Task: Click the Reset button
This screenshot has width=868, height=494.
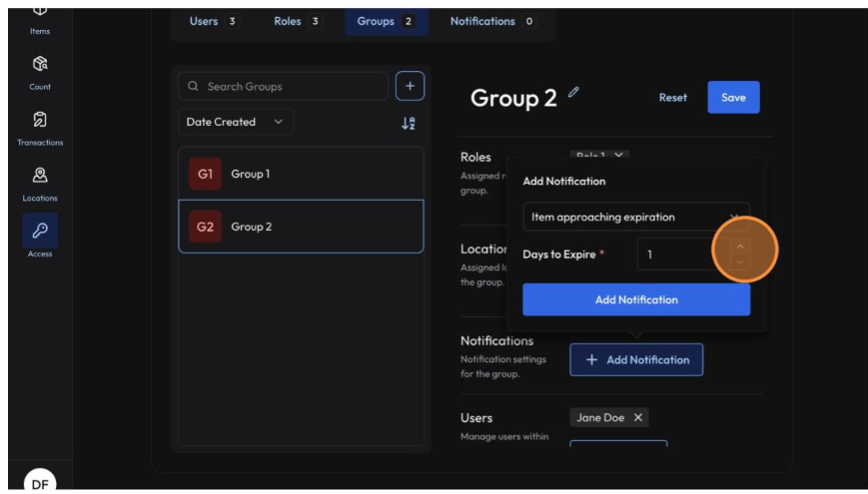Action: (672, 98)
